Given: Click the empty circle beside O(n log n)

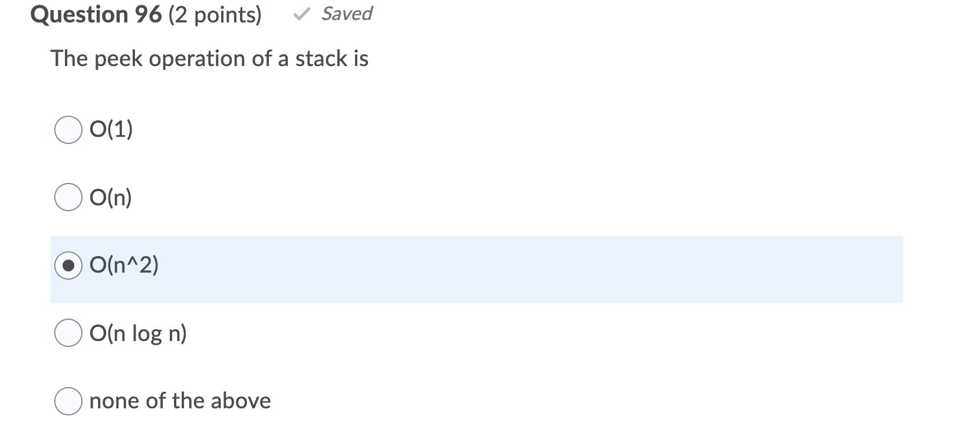Looking at the screenshot, I should tap(69, 333).
